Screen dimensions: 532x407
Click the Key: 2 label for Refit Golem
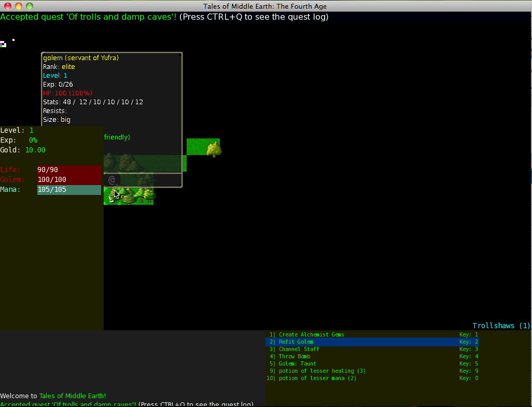click(x=469, y=342)
